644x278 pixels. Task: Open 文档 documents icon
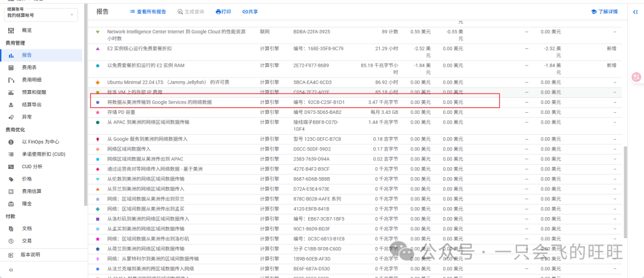pos(11,228)
